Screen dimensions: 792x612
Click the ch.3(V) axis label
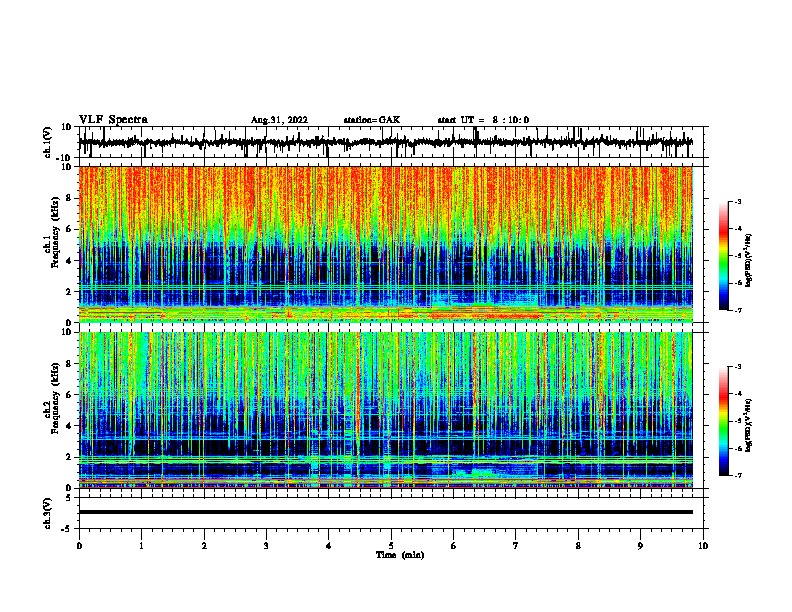click(48, 513)
